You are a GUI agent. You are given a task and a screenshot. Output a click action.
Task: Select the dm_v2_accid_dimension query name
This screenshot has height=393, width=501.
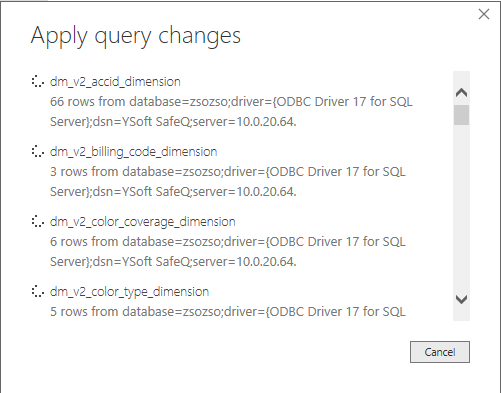click(x=115, y=82)
